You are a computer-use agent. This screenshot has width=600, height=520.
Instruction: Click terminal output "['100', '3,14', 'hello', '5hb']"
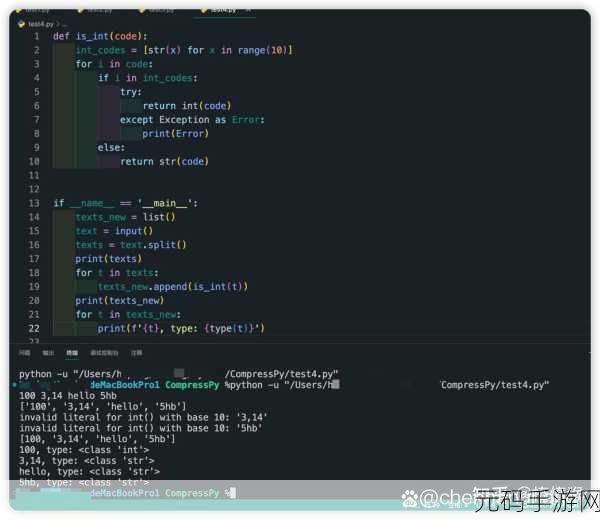(x=103, y=406)
